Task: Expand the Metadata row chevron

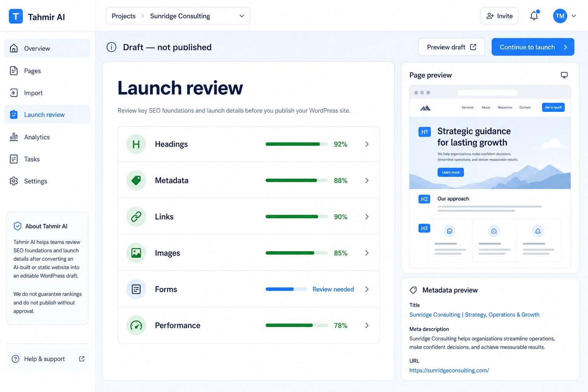Action: coord(367,180)
